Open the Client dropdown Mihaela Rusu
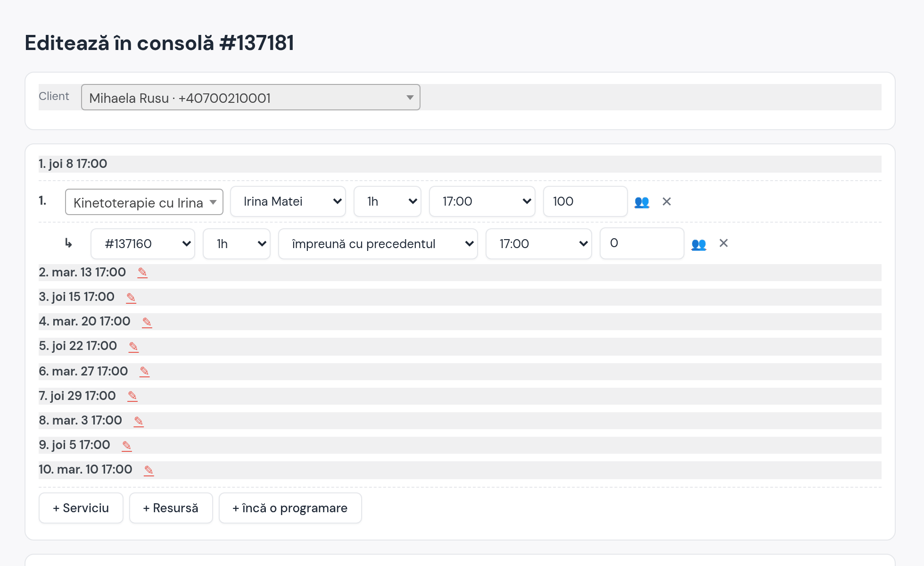The height and width of the screenshot is (566, 924). [251, 98]
